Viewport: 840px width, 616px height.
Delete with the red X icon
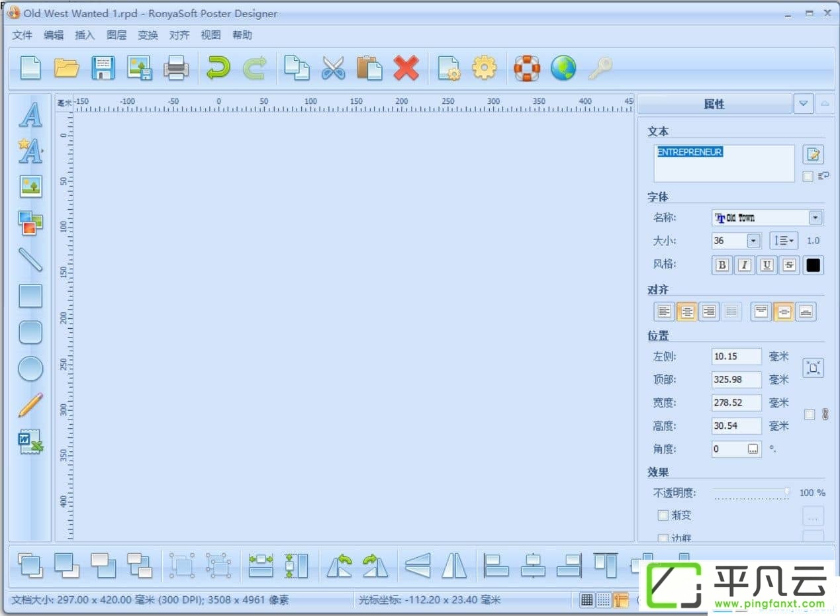click(x=406, y=67)
